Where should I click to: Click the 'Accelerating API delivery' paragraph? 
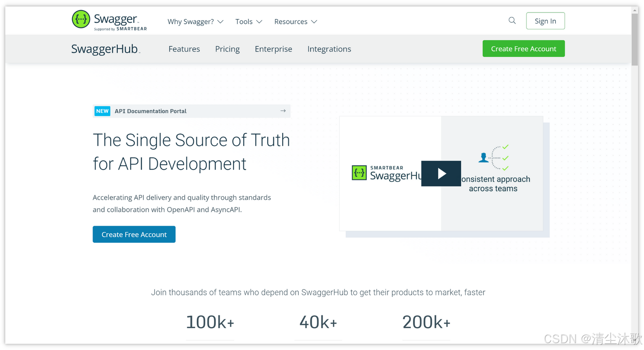click(x=182, y=203)
